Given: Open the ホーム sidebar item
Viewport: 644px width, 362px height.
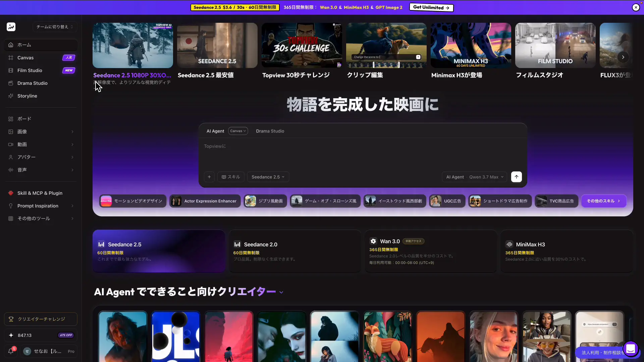Looking at the screenshot, I should (41, 45).
